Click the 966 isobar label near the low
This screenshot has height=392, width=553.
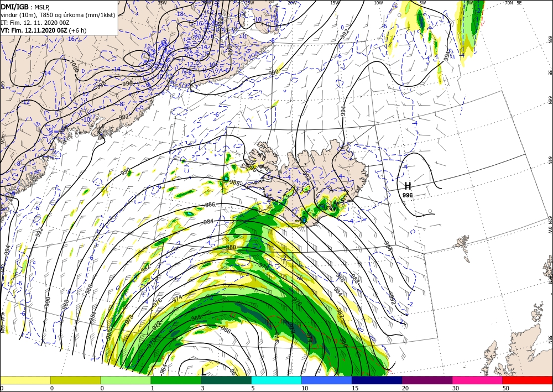tap(226, 331)
